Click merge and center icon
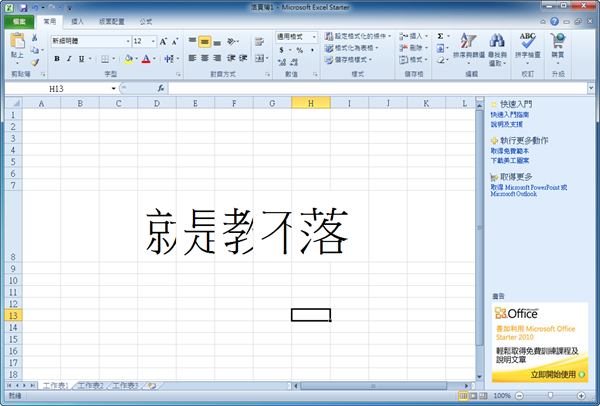This screenshot has width=600, height=406. (x=260, y=58)
